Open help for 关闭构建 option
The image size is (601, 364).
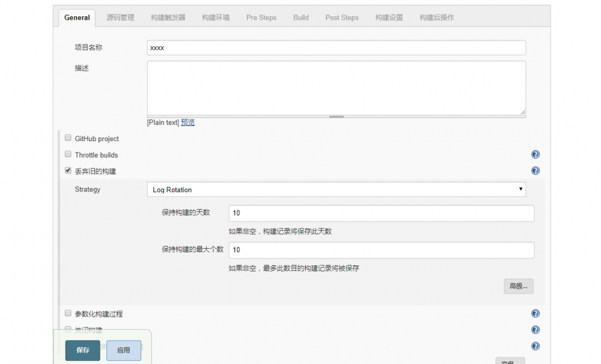click(535, 329)
